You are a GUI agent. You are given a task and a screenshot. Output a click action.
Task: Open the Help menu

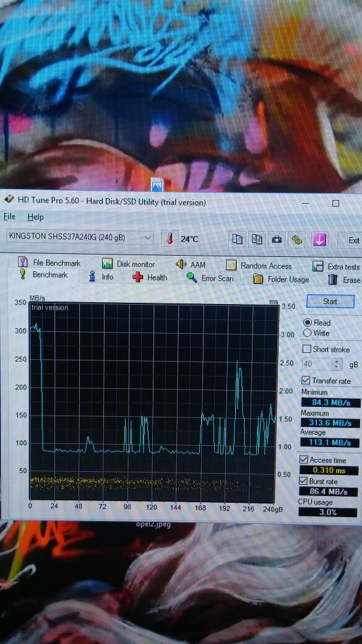click(35, 217)
